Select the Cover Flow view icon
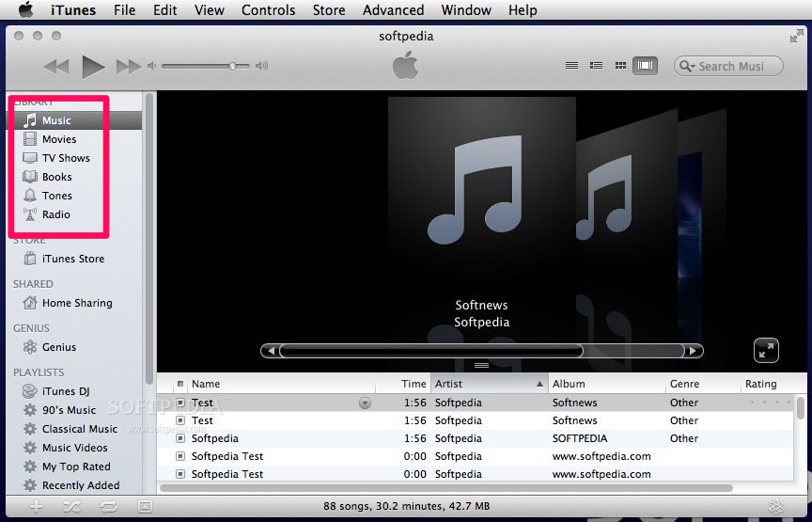The height and width of the screenshot is (522, 812). pyautogui.click(x=646, y=66)
